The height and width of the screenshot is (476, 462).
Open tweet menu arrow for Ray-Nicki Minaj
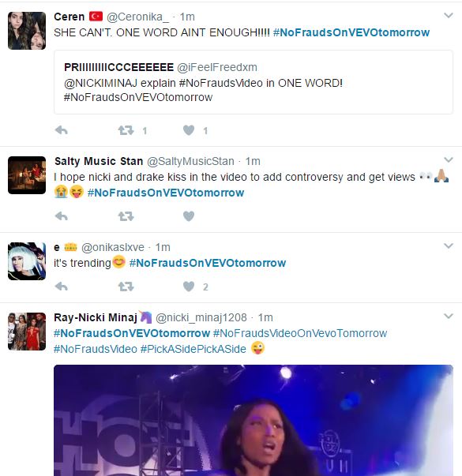[x=449, y=316]
